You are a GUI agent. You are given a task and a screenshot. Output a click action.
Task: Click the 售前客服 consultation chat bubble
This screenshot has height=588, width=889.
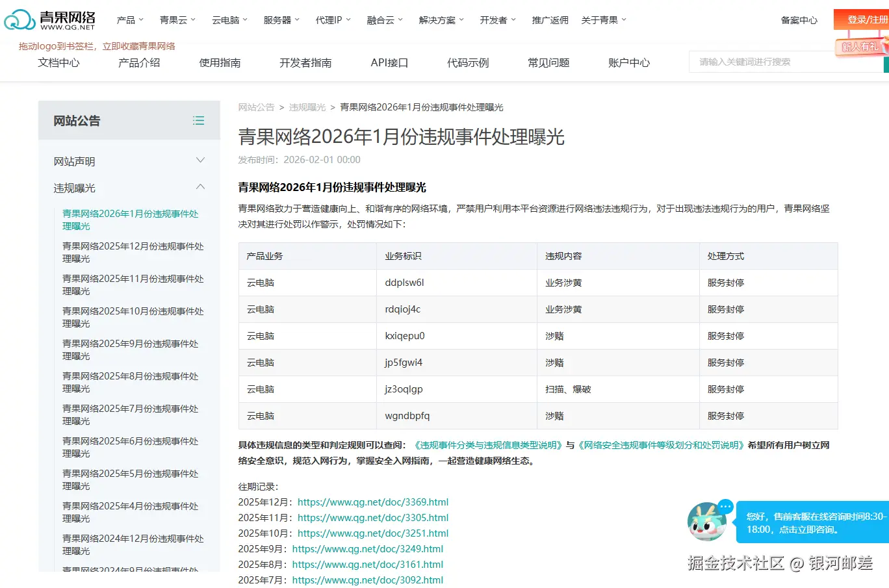(x=812, y=522)
